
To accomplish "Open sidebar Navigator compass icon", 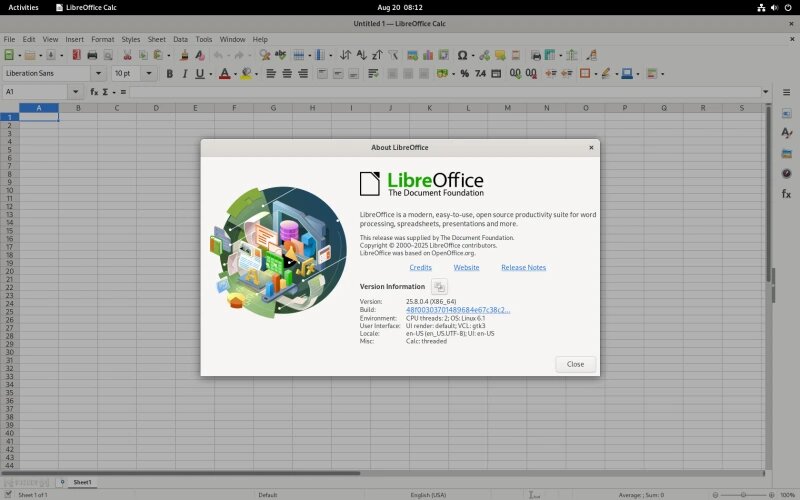I will tap(786, 173).
